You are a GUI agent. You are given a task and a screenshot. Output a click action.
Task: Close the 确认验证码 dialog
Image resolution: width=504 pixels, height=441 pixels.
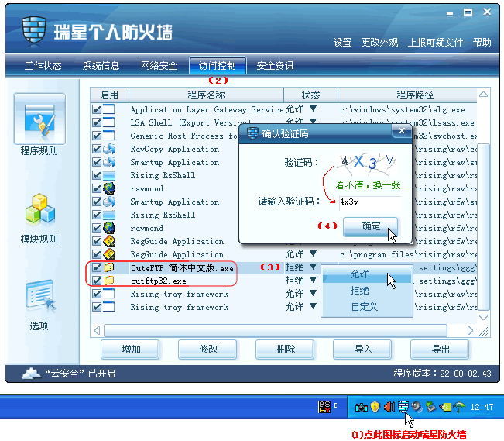[402, 131]
